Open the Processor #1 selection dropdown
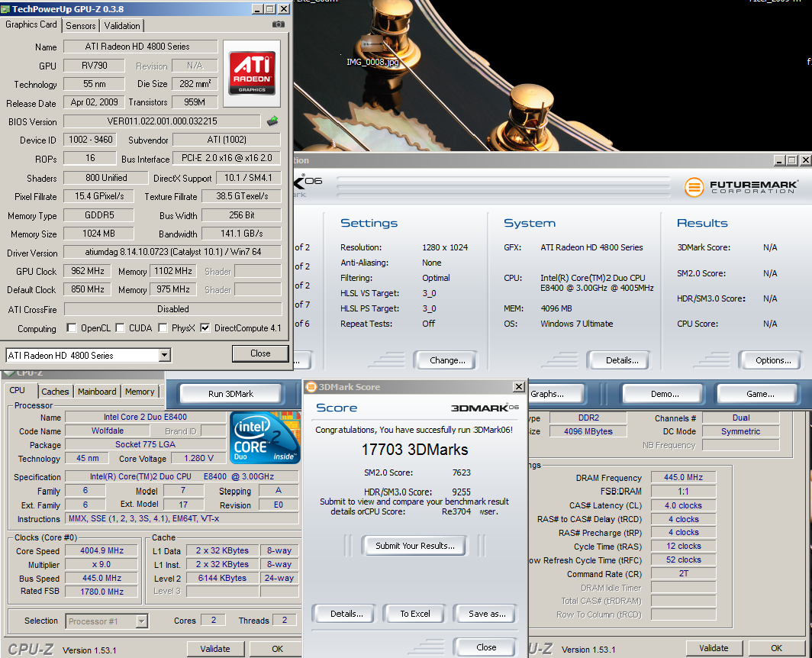The image size is (812, 658). tap(141, 621)
